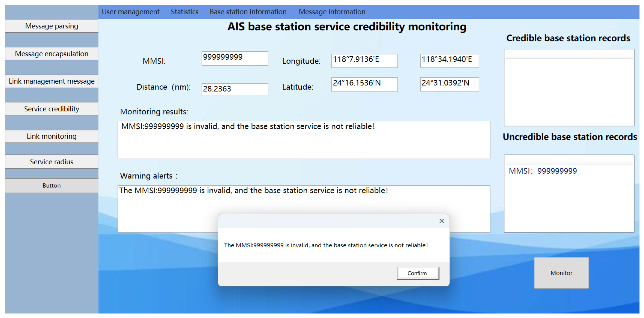The width and height of the screenshot is (644, 318).
Task: Select Service radius sidebar item
Action: click(x=51, y=162)
